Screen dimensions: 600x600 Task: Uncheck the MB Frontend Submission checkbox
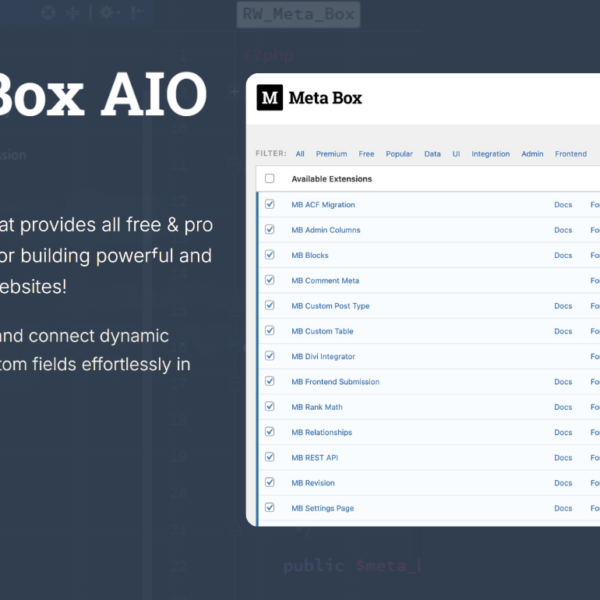click(269, 381)
